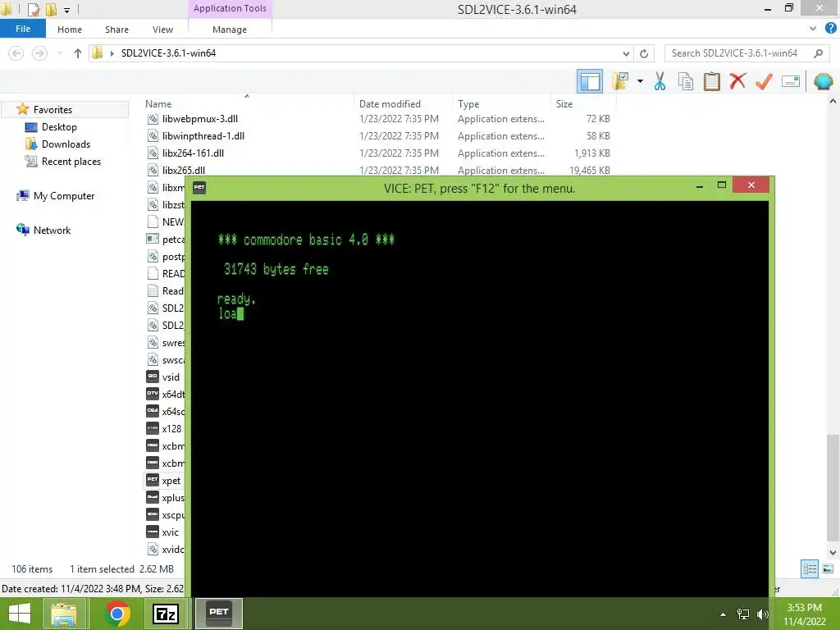Viewport: 840px width, 630px height.
Task: Select Network in navigation pane
Action: point(52,230)
